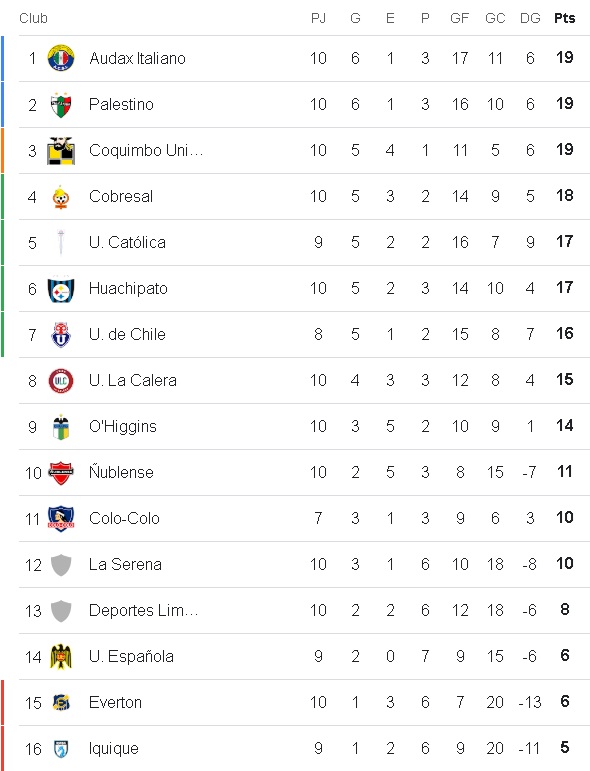The image size is (590, 771).
Task: Click the Ñublense red shield logo
Action: (61, 473)
